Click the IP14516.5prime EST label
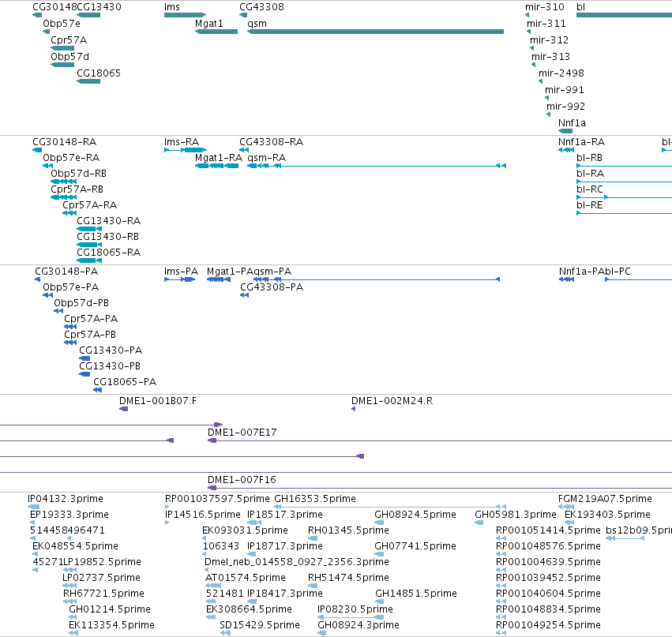 coord(203,515)
